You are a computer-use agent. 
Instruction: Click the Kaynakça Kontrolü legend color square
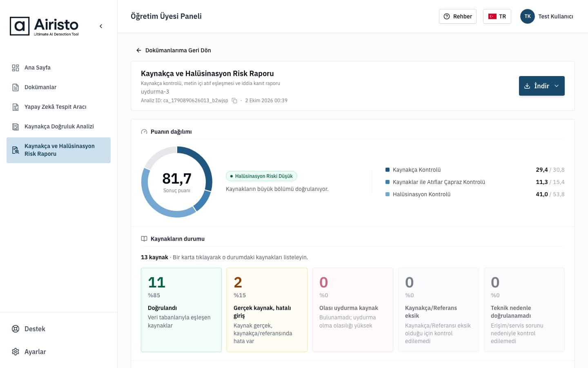388,170
